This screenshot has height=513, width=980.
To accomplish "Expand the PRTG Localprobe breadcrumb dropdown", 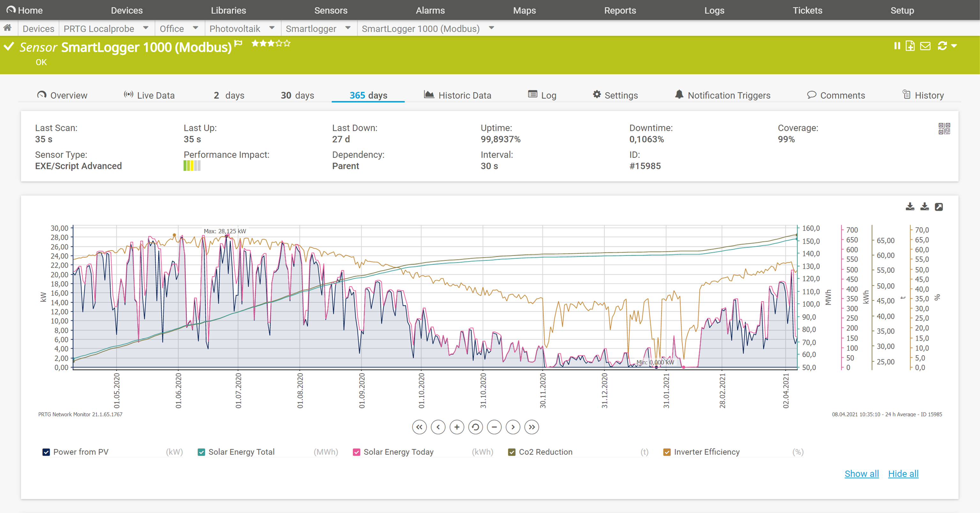I will pos(146,28).
